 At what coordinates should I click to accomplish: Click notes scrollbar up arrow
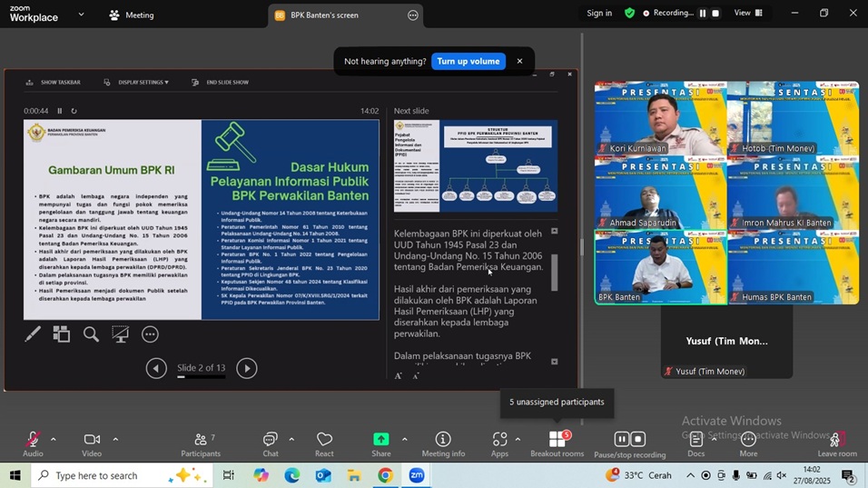point(554,231)
